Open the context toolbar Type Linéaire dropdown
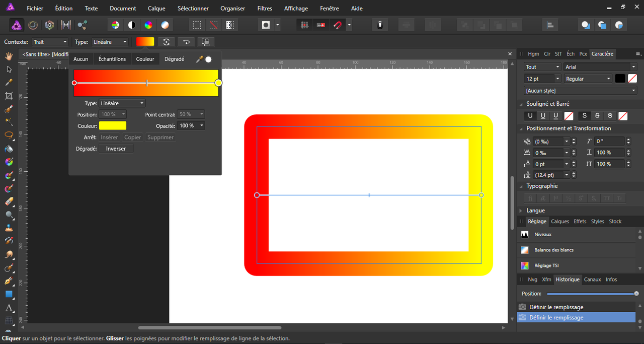 [110, 42]
